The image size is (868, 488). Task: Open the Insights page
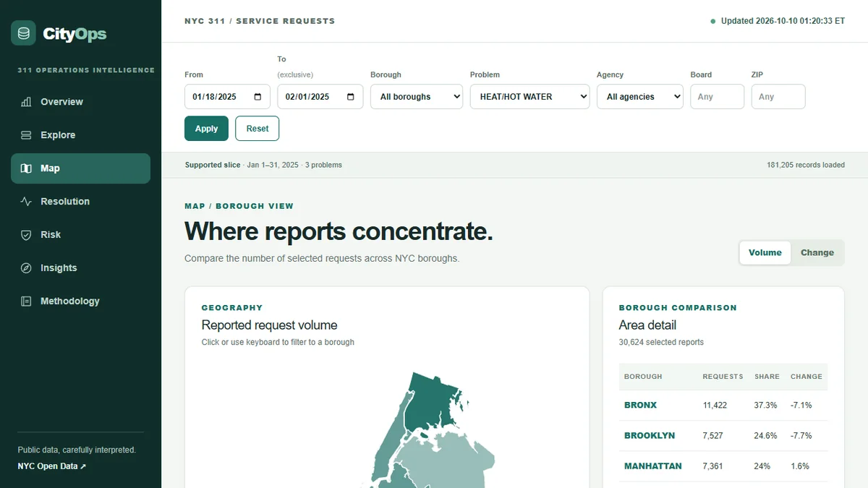(80, 268)
